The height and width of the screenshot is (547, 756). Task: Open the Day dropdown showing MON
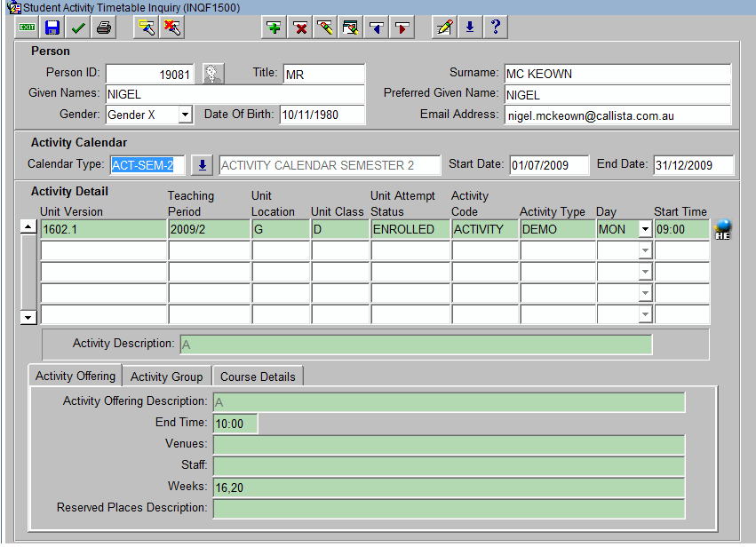point(645,229)
